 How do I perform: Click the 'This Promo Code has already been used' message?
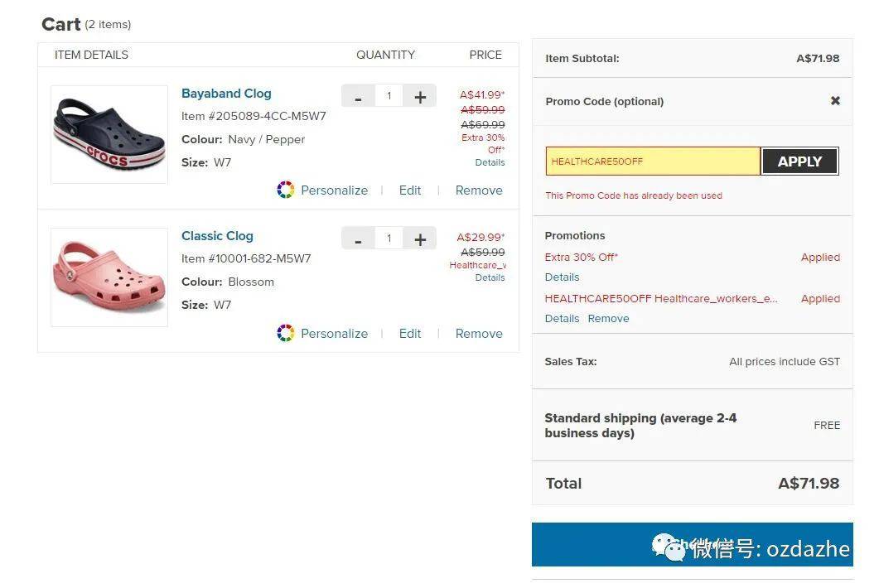[x=634, y=195]
